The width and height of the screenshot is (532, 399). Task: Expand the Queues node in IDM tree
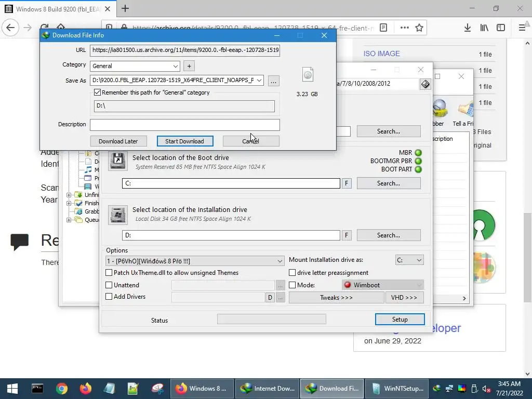pos(69,220)
